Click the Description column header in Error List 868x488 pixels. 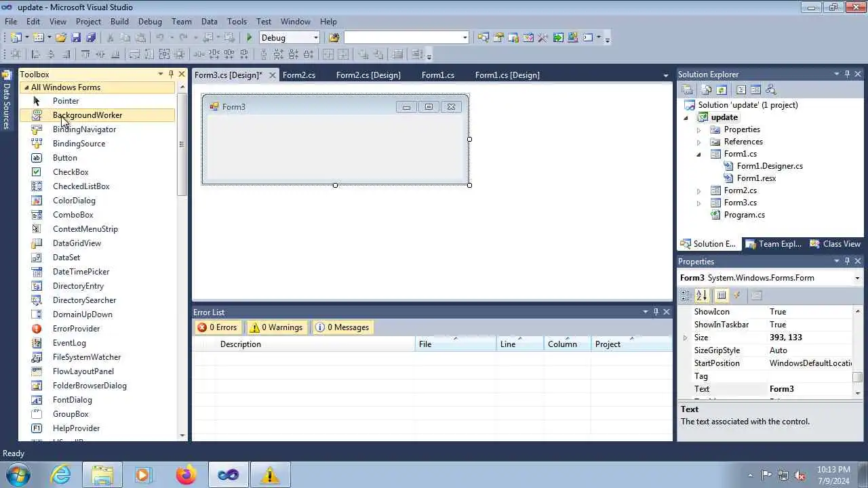(315, 344)
